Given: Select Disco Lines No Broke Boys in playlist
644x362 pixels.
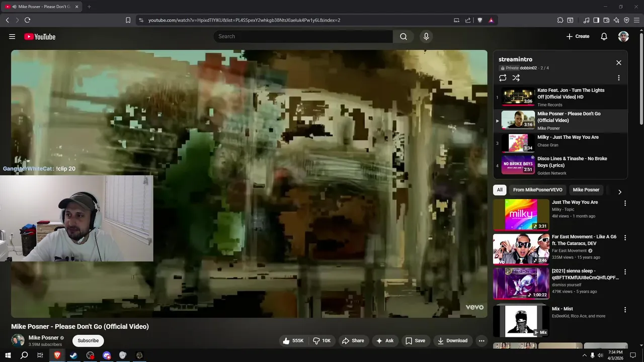Looking at the screenshot, I should coord(560,165).
